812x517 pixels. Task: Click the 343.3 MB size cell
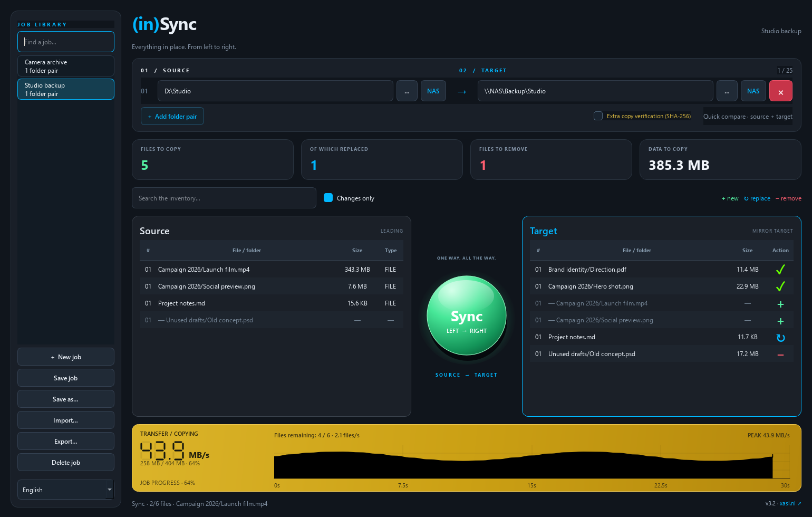click(357, 270)
